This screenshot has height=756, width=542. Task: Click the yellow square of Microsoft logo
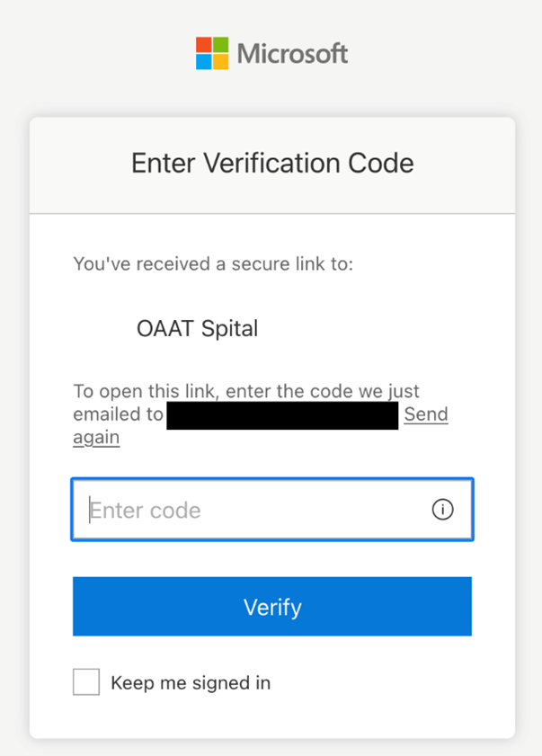click(x=221, y=61)
